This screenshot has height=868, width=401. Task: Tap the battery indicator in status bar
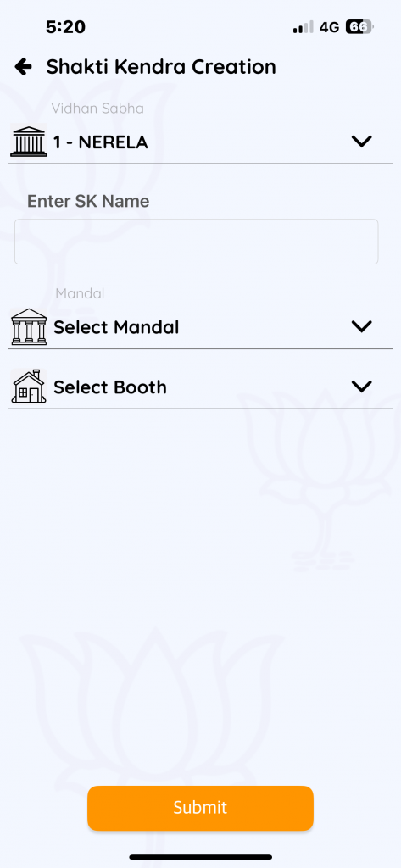point(360,26)
